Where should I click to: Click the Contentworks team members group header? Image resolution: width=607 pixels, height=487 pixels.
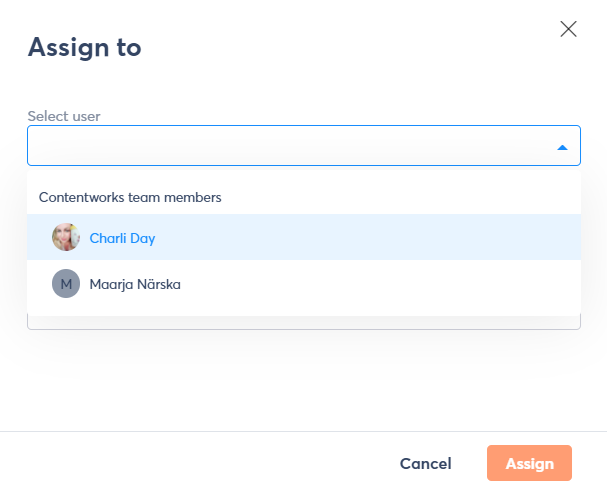coord(130,197)
